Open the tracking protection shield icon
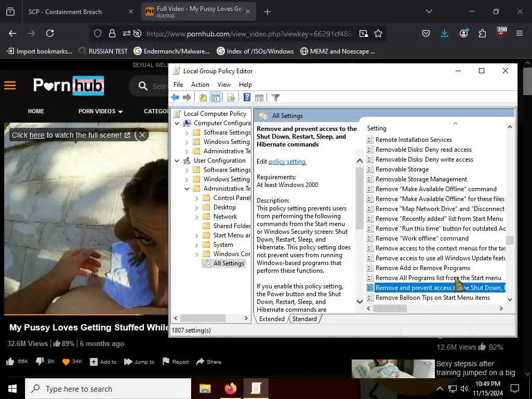The image size is (532, 399). [x=98, y=33]
